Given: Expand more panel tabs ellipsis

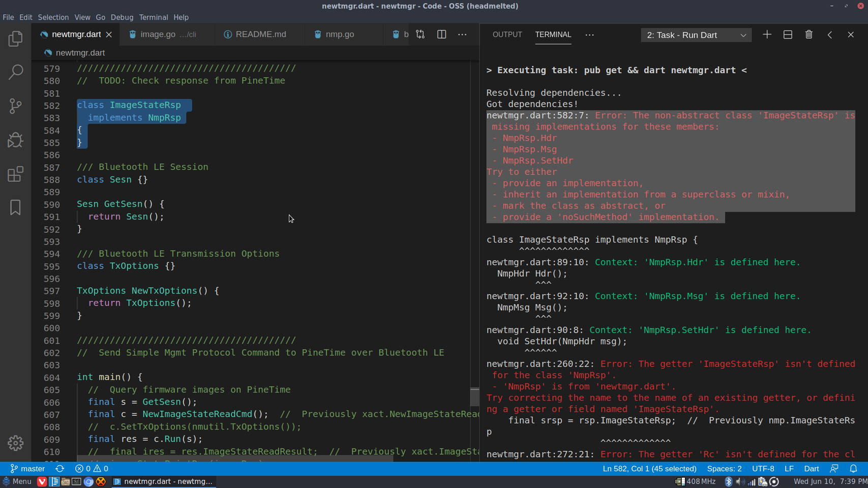Looking at the screenshot, I should tap(589, 35).
